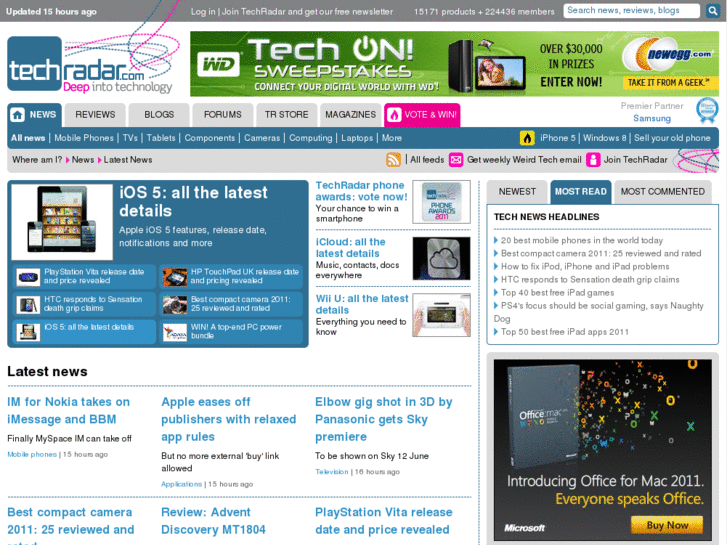Image resolution: width=727 pixels, height=545 pixels.
Task: Open the Vote & Win tab
Action: point(422,115)
